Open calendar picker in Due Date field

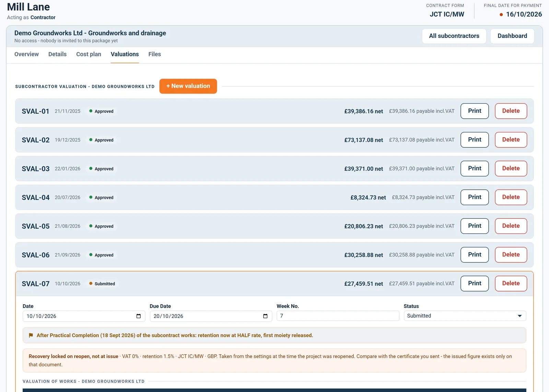(265, 316)
